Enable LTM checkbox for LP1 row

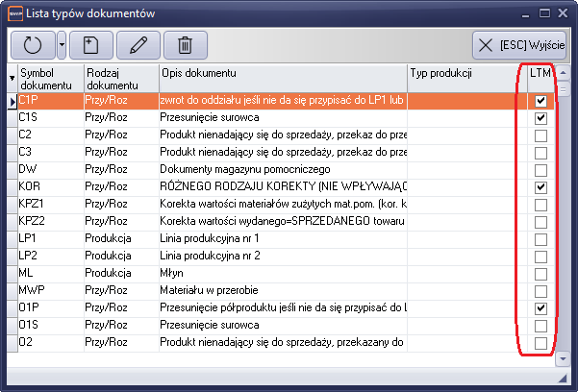(541, 238)
